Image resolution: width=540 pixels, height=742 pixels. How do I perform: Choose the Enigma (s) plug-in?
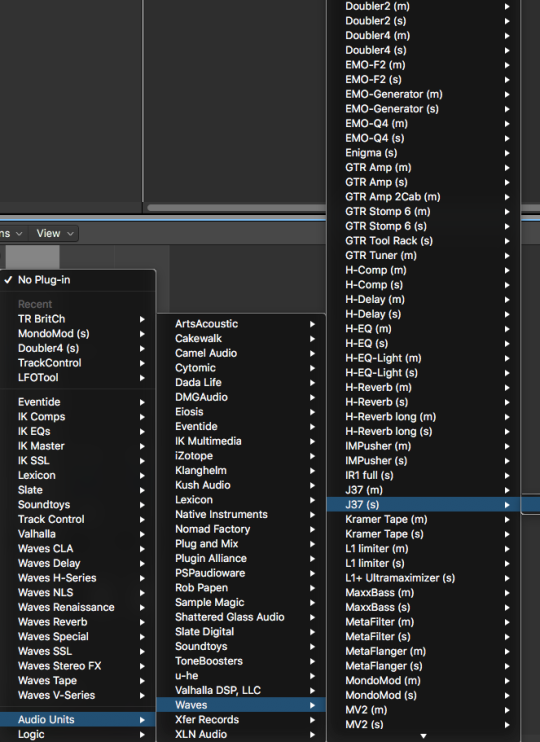point(424,152)
